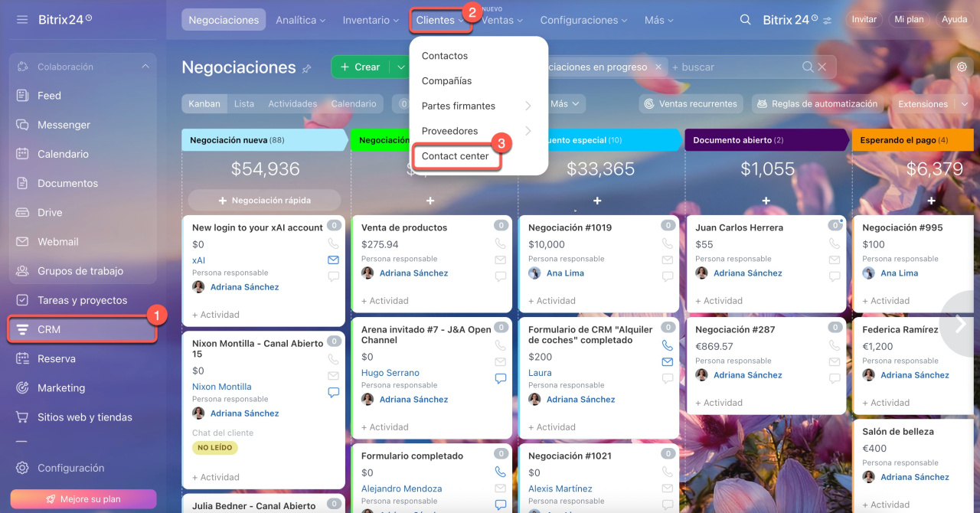Open chat icon on Nixon Montilla card

tap(333, 393)
